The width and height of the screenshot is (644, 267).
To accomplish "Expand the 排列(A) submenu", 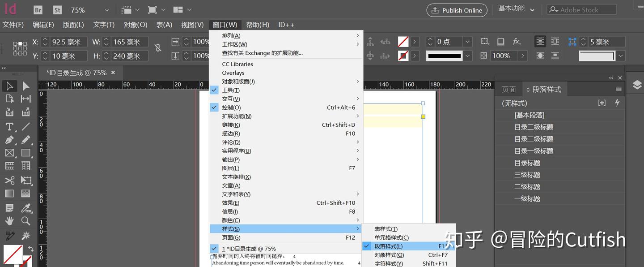I will [233, 35].
